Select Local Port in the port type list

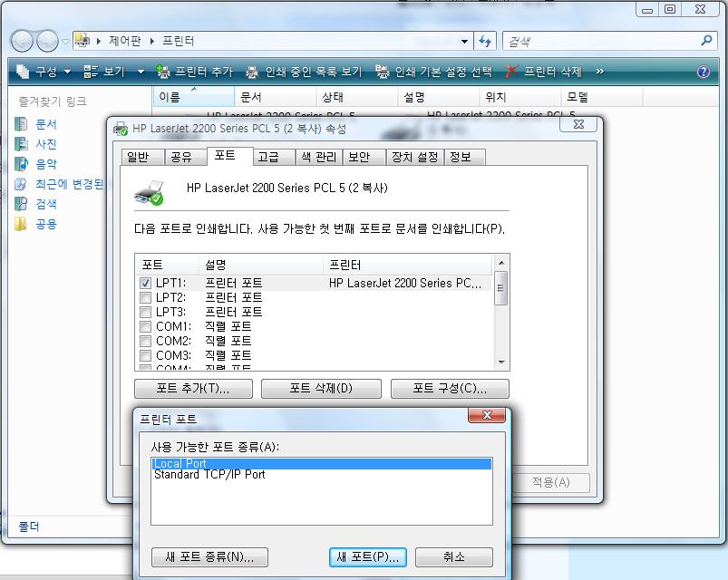point(321,463)
